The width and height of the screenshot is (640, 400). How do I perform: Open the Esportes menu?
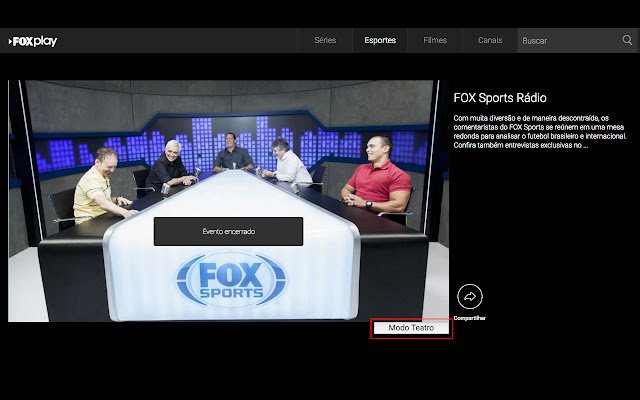tap(380, 40)
